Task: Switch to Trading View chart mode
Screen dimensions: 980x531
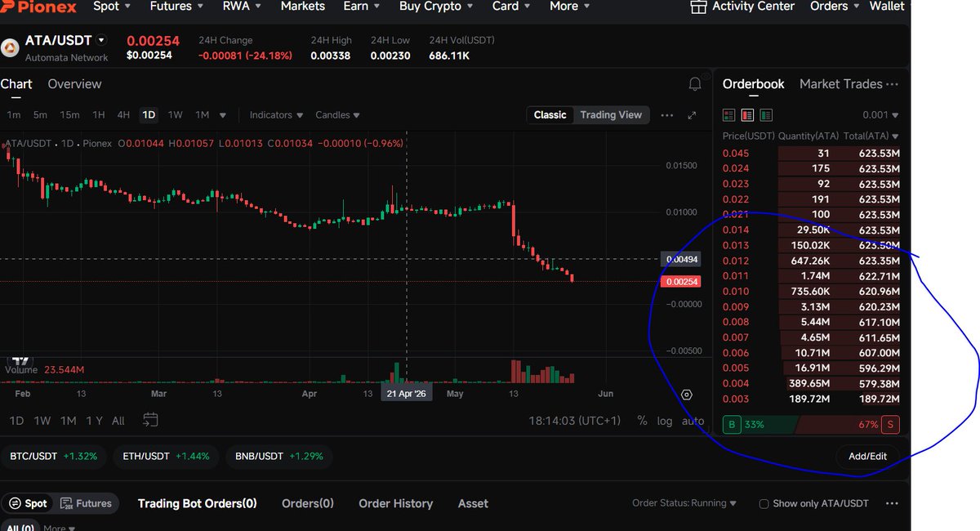Action: click(x=611, y=115)
